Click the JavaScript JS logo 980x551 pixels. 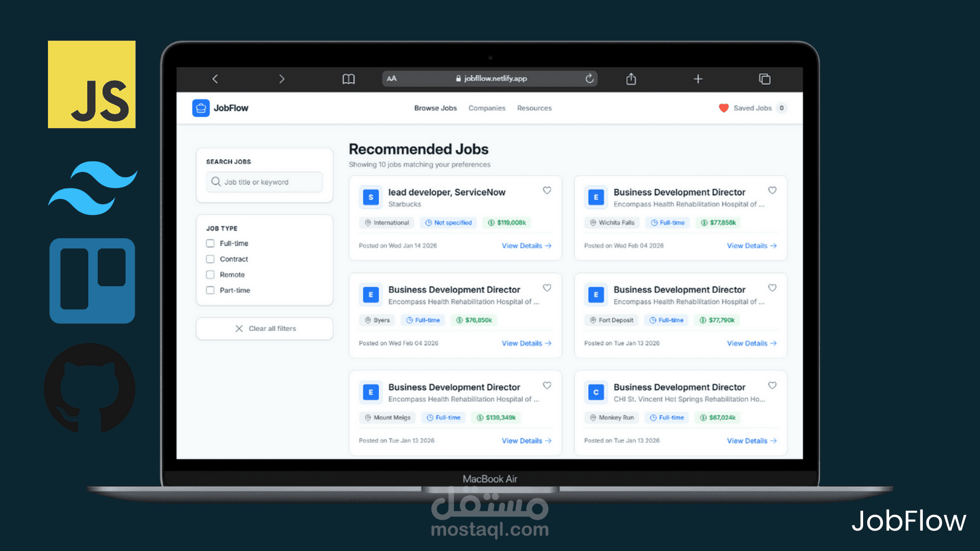coord(92,84)
